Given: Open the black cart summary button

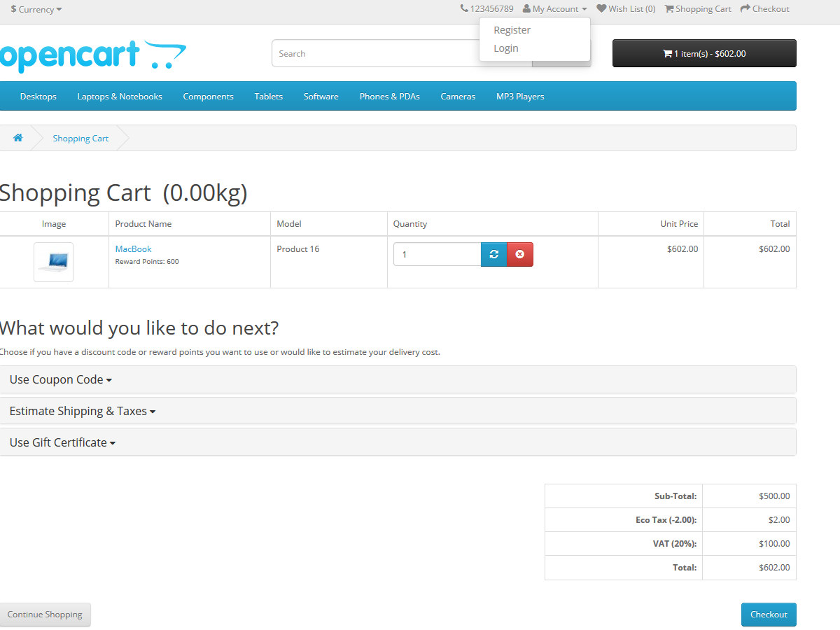Looking at the screenshot, I should pyautogui.click(x=704, y=53).
